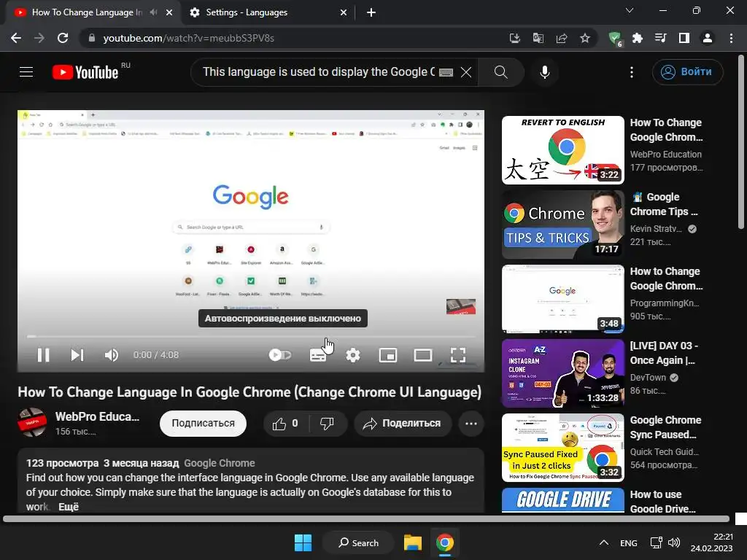The height and width of the screenshot is (560, 747).
Task: Seek on the video progress bar
Action: tap(251, 336)
